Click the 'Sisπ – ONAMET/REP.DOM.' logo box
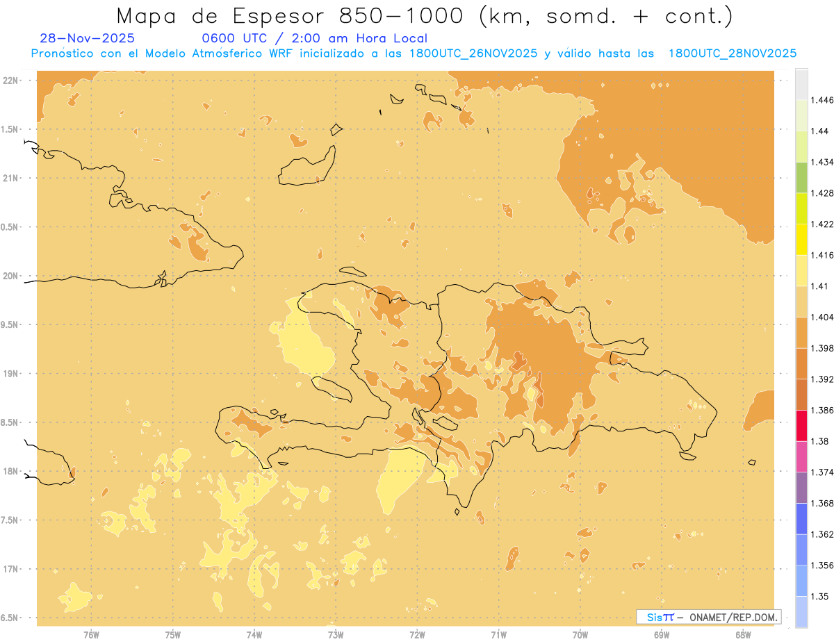Viewport: 834px width, 644px height. 709,617
